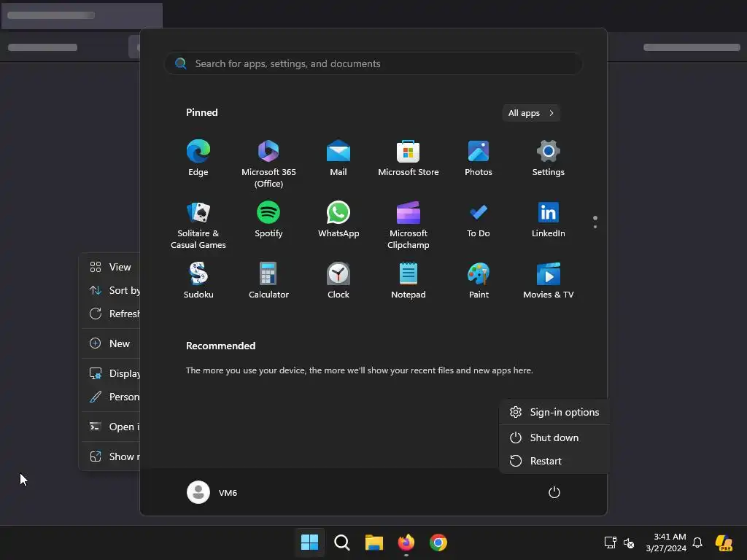Image resolution: width=747 pixels, height=560 pixels.
Task: Select Restart from power menu
Action: (x=554, y=461)
